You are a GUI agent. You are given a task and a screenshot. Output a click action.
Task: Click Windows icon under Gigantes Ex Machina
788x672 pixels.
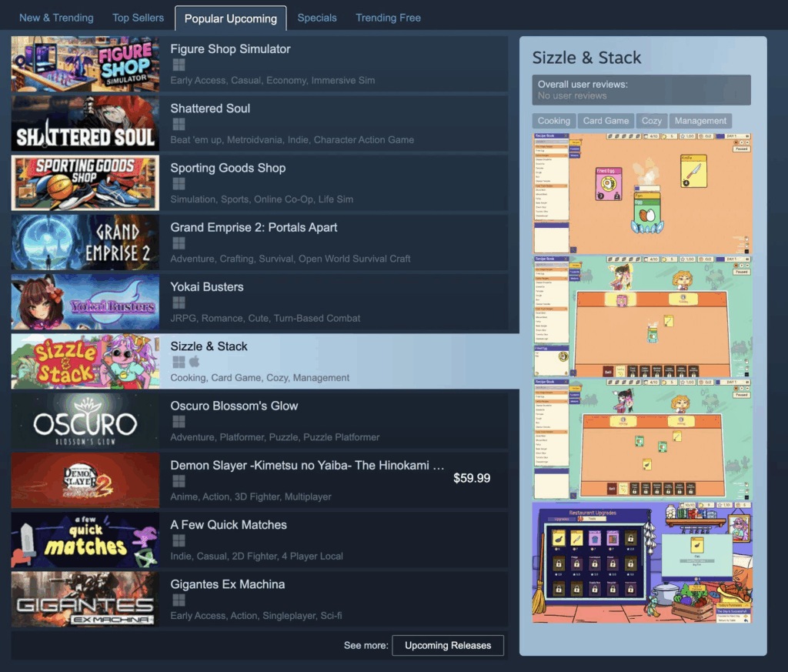pyautogui.click(x=179, y=600)
